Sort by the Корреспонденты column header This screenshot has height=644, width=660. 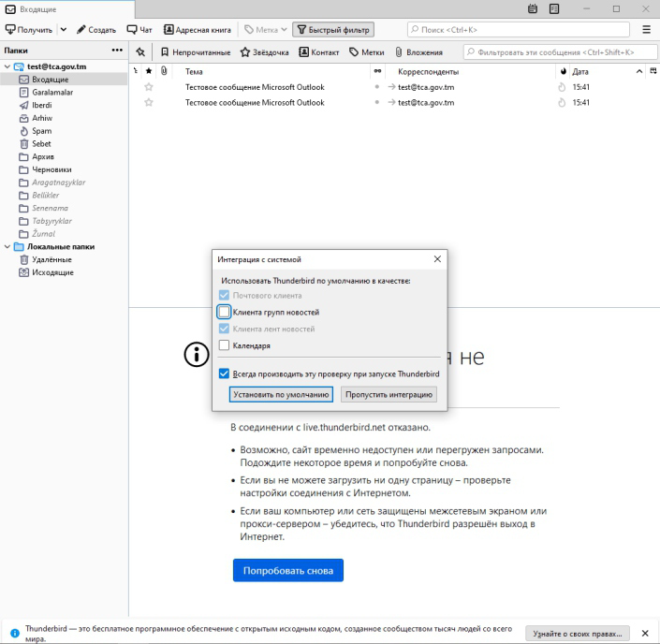(428, 71)
